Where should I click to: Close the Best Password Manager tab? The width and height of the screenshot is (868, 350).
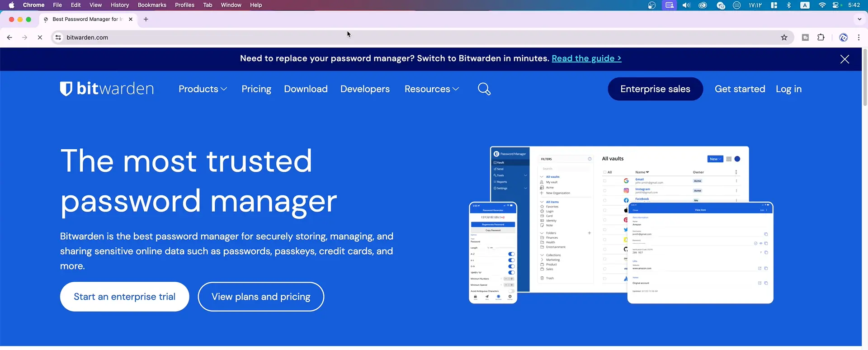pos(131,19)
